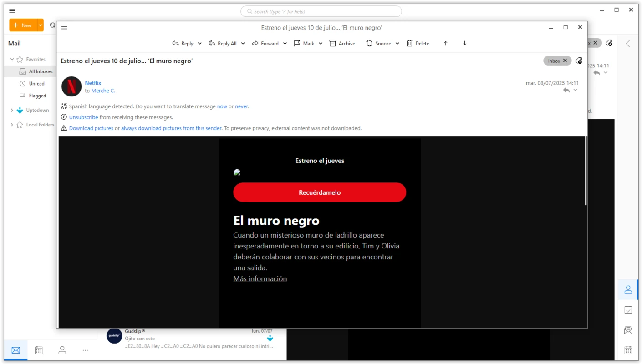
Task: Open the hamburger menu in the message window
Action: (x=64, y=28)
